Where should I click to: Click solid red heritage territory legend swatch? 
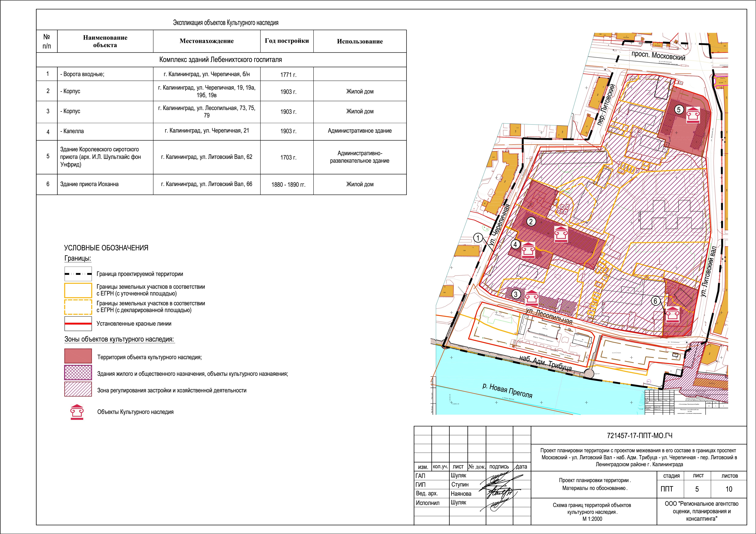coord(78,356)
